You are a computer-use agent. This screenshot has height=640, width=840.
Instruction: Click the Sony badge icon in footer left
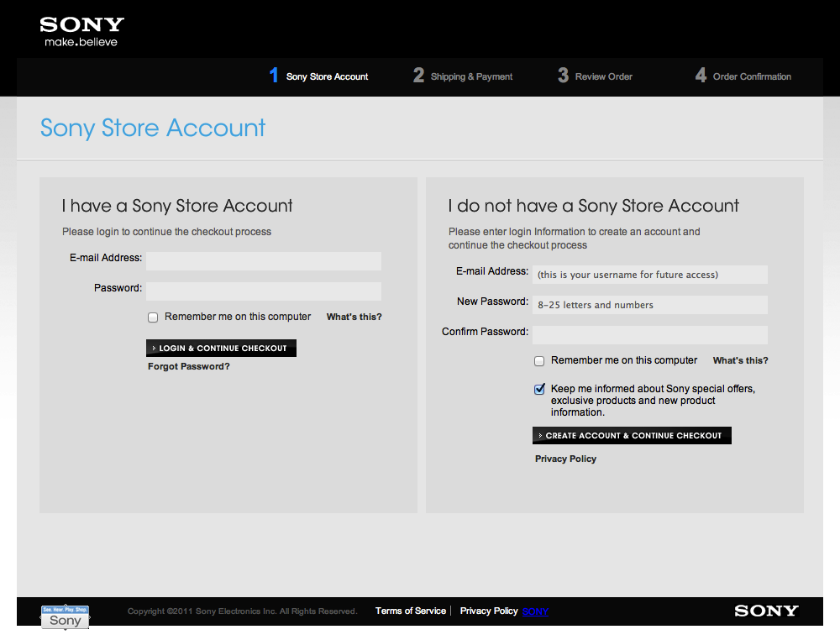click(66, 617)
